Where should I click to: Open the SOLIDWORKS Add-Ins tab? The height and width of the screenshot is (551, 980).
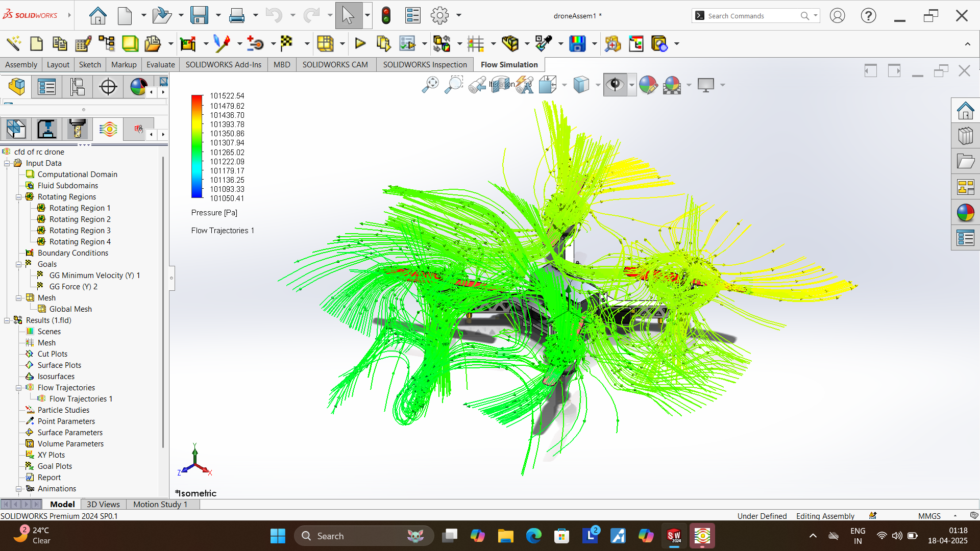pyautogui.click(x=223, y=64)
